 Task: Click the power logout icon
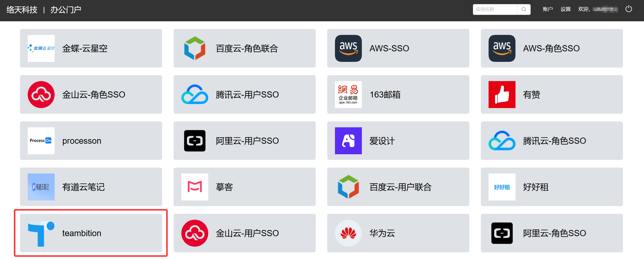(629, 9)
